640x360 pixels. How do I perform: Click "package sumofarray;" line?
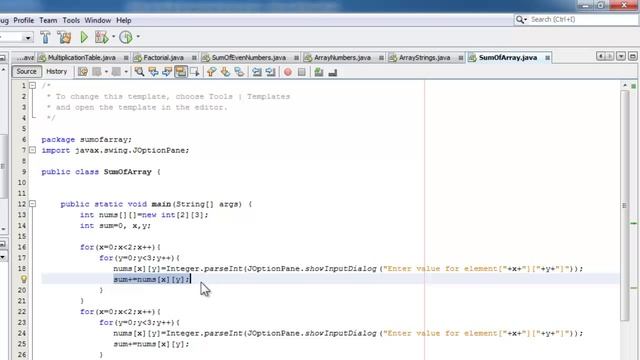coord(87,140)
